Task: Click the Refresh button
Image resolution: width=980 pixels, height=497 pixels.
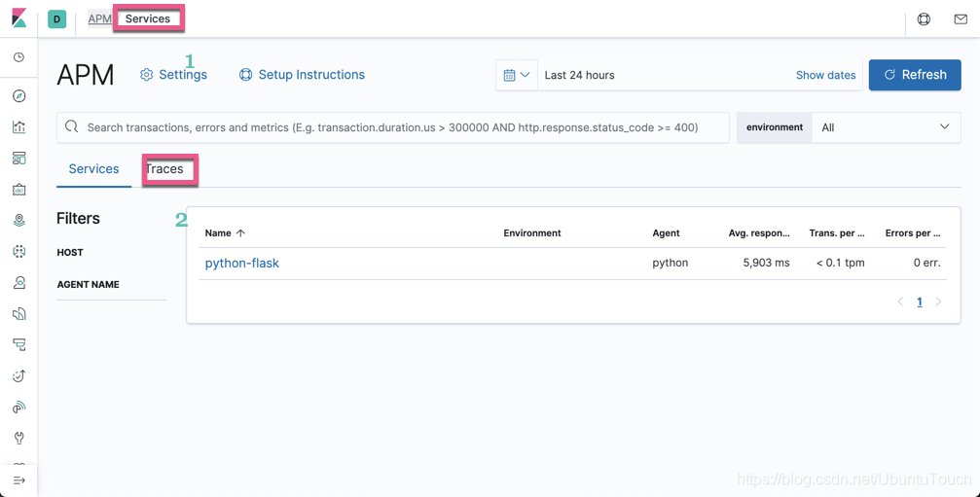Action: (x=915, y=75)
